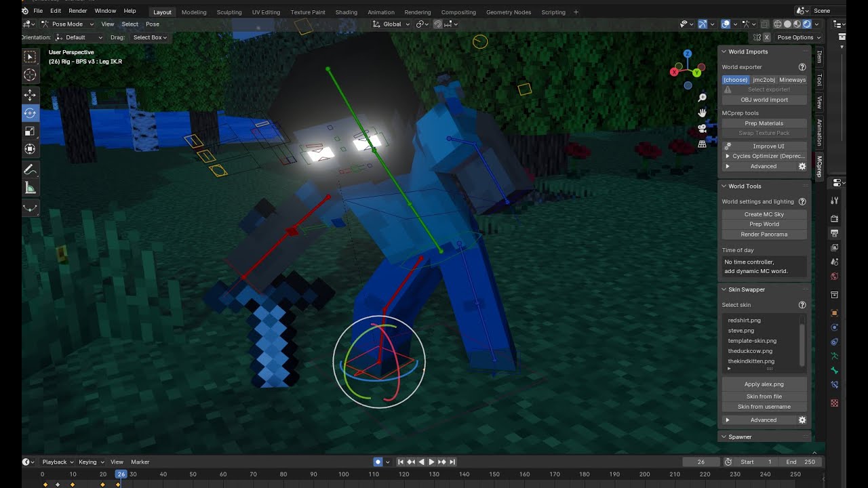
Task: Click Apply alex.png button
Action: [x=764, y=384]
